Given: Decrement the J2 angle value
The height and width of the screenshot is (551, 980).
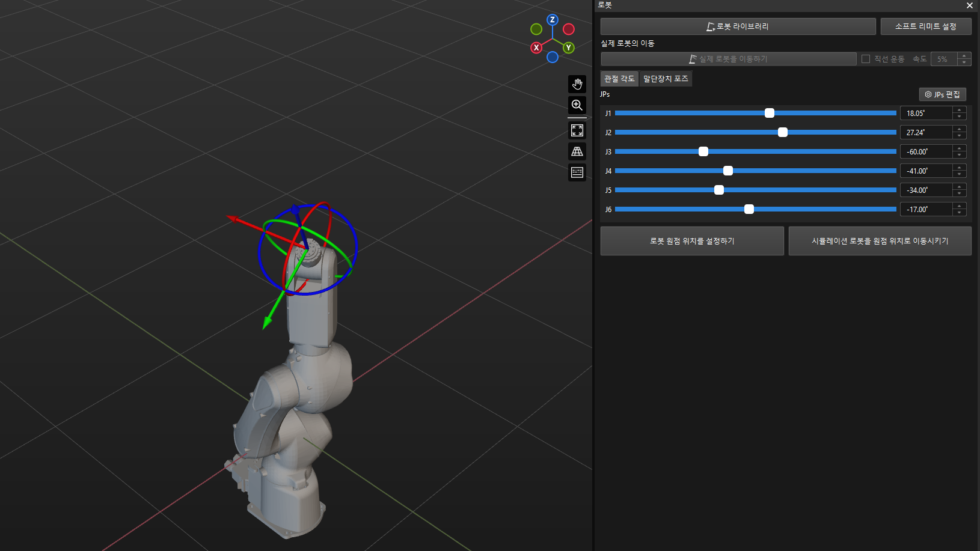Looking at the screenshot, I should [960, 136].
